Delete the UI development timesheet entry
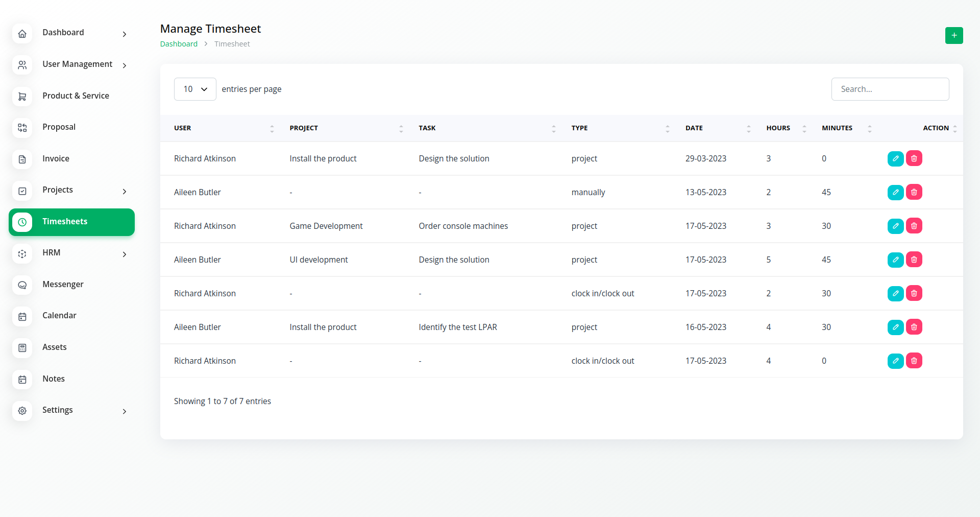 coord(914,260)
